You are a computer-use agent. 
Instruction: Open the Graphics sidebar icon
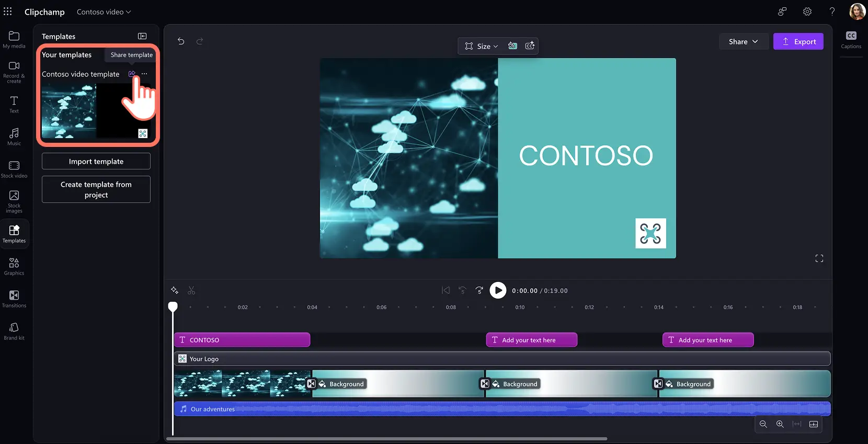point(14,266)
